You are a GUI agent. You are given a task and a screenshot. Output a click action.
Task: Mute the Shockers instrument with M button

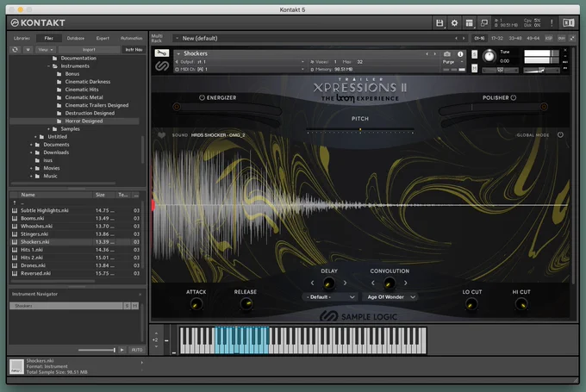click(474, 68)
